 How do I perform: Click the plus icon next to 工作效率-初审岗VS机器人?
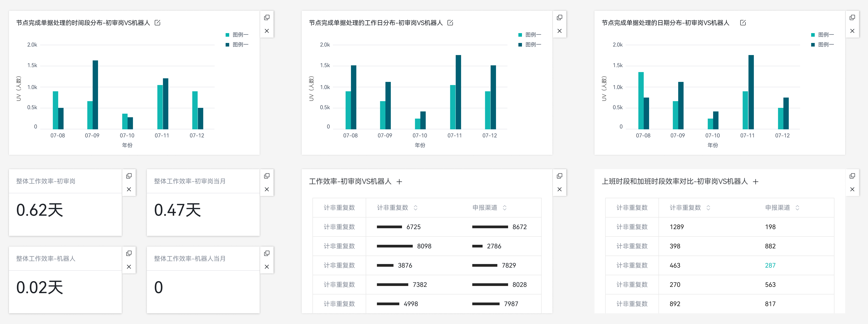[x=399, y=182]
